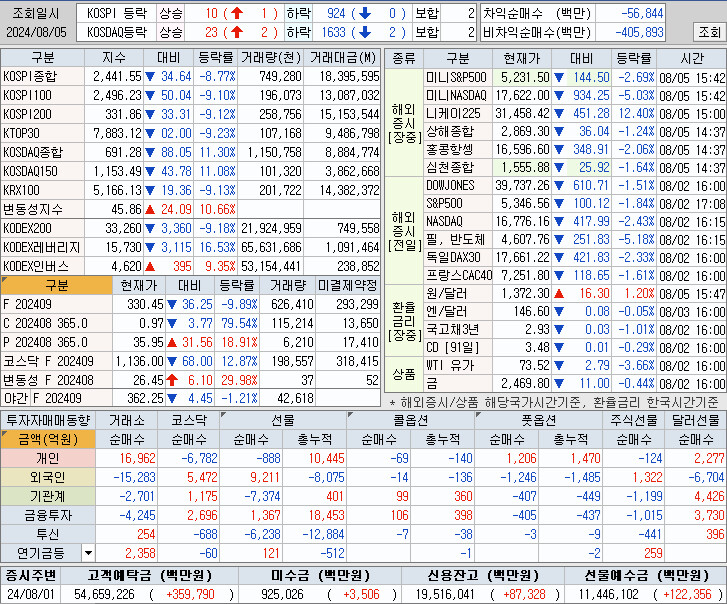
Task: Click the 2024/08/05 query date field
Action: 36,32
